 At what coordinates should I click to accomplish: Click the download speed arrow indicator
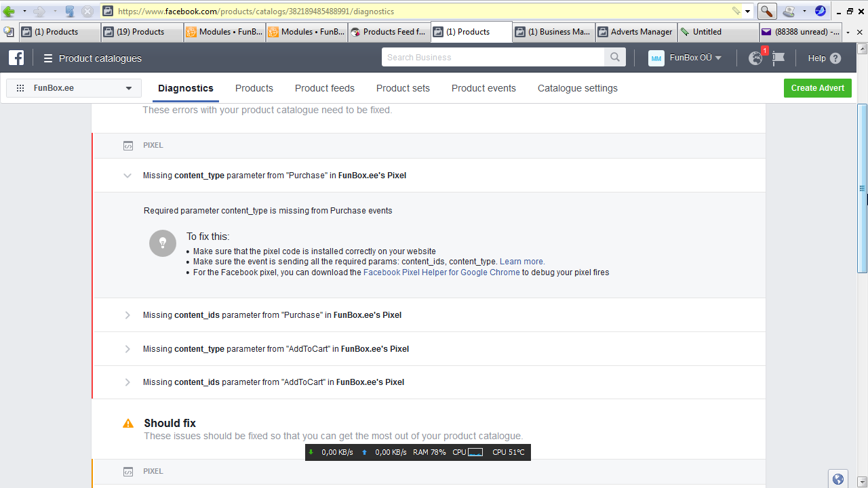click(311, 452)
